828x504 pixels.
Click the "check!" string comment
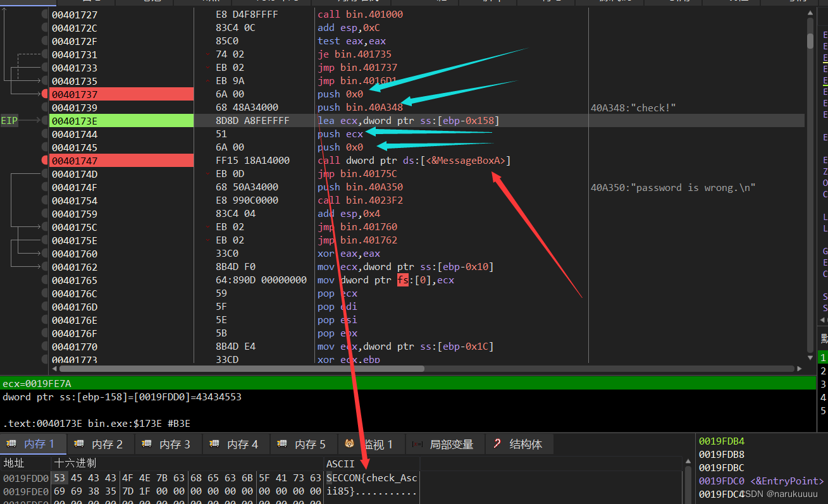click(633, 108)
